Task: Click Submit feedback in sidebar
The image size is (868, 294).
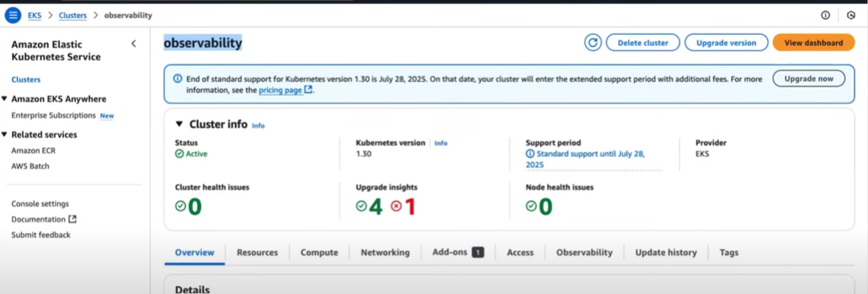Action: (41, 234)
